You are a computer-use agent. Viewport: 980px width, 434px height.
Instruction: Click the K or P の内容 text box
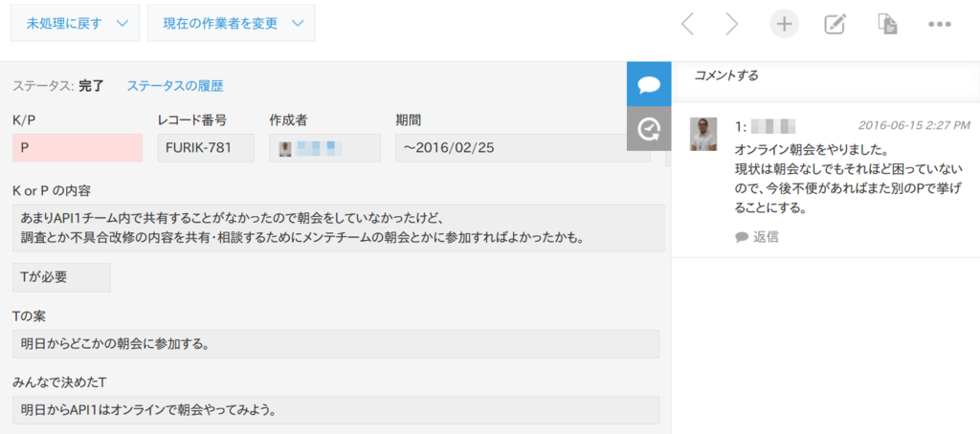(338, 228)
